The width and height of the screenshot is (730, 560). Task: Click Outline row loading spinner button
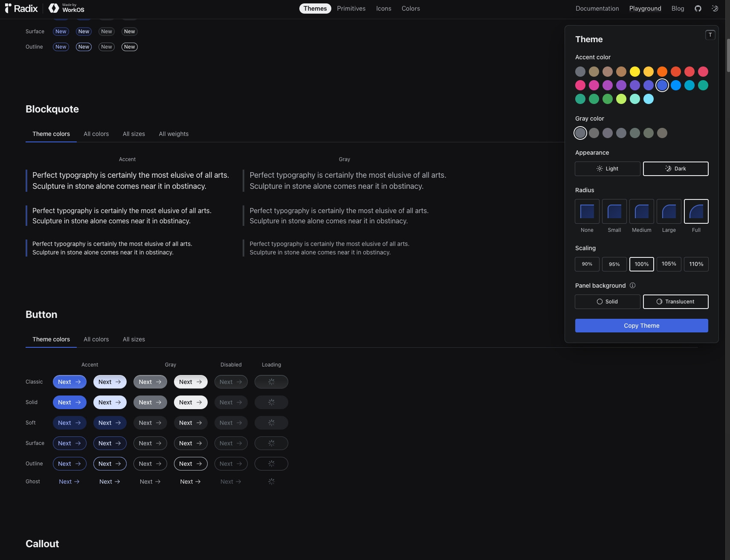(271, 464)
